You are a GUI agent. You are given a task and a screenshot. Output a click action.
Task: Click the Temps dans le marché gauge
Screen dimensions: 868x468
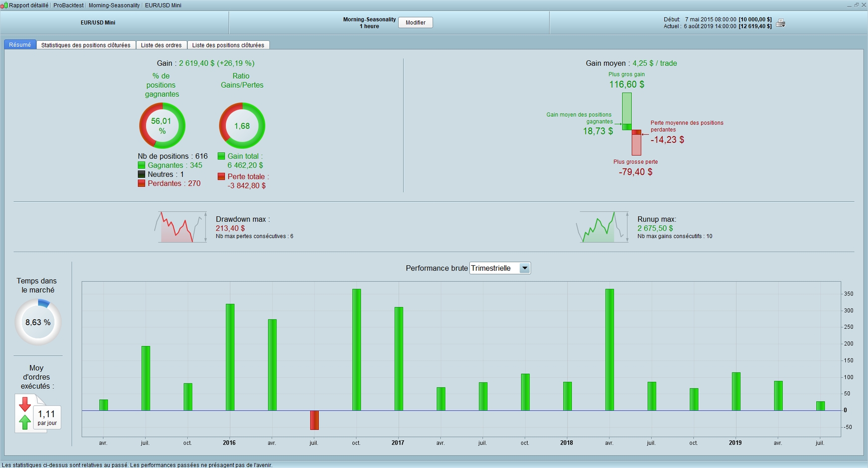coord(38,322)
